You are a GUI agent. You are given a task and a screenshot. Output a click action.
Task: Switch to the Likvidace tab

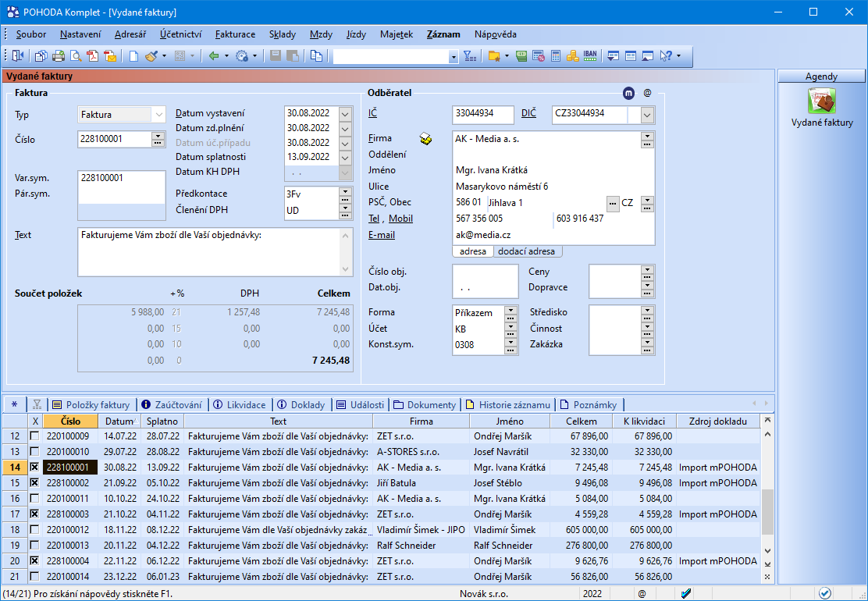[x=240, y=405]
